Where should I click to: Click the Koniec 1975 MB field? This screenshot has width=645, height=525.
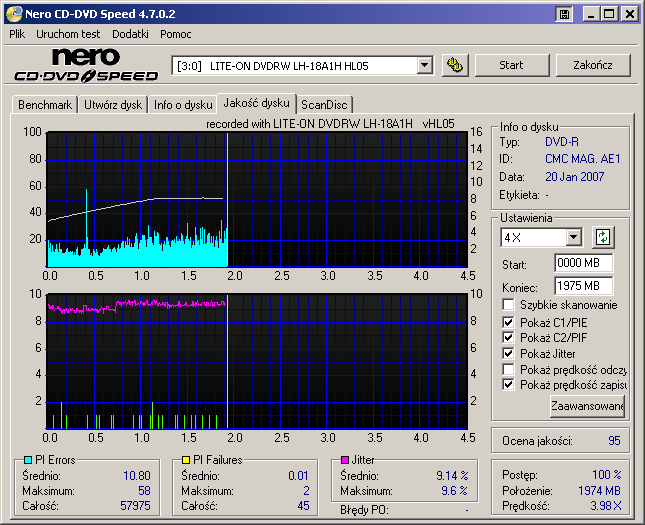583,286
